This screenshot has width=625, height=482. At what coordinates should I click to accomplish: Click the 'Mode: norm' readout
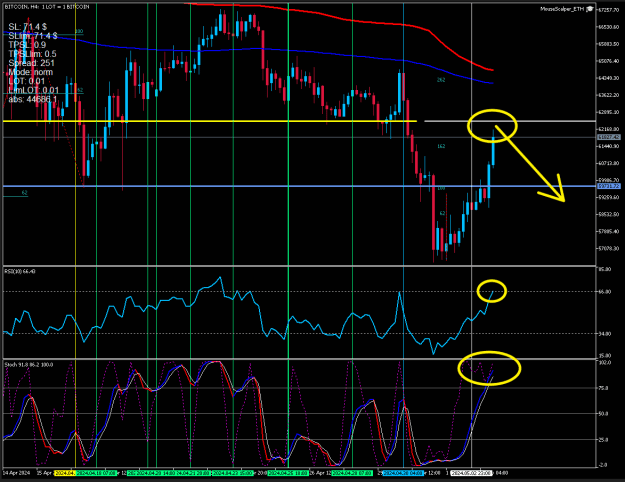31,72
